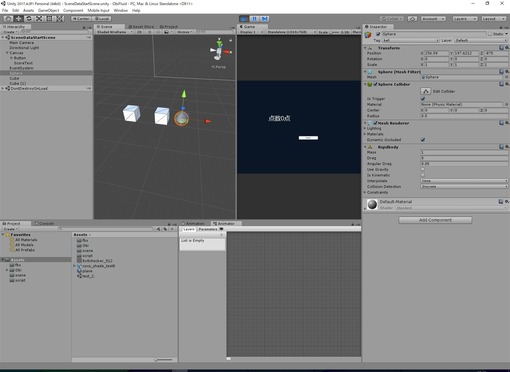Toggle the Mesh Renderer enabled checkbox

[375, 123]
